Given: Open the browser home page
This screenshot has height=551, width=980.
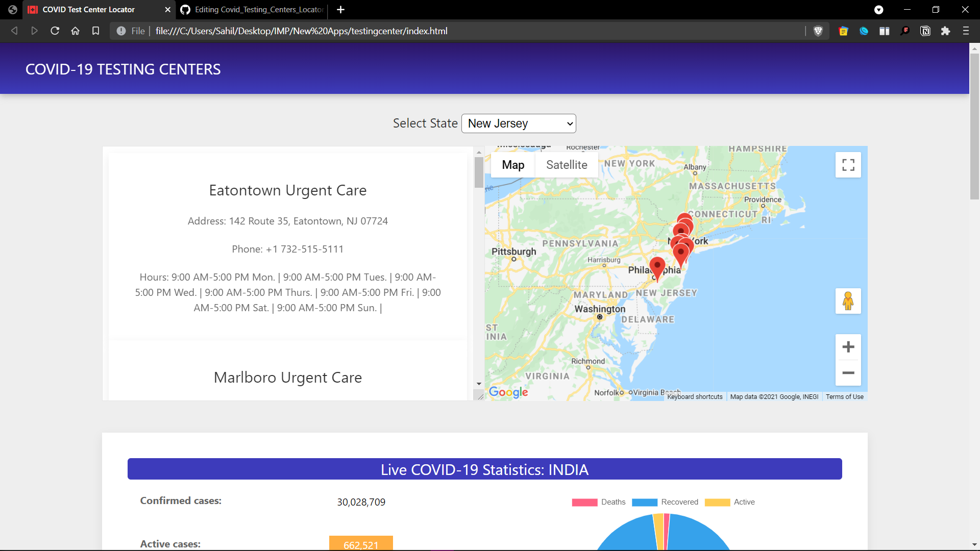Looking at the screenshot, I should pyautogui.click(x=75, y=31).
